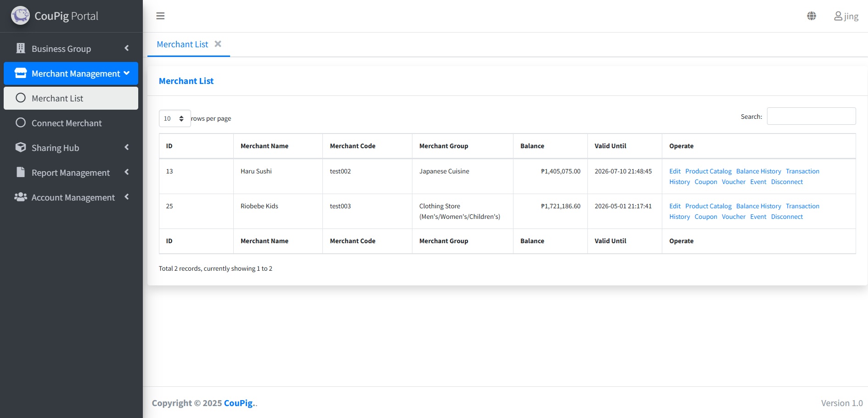Click the Merchant Management store icon
Screen dimensions: 868x418
tap(20, 73)
